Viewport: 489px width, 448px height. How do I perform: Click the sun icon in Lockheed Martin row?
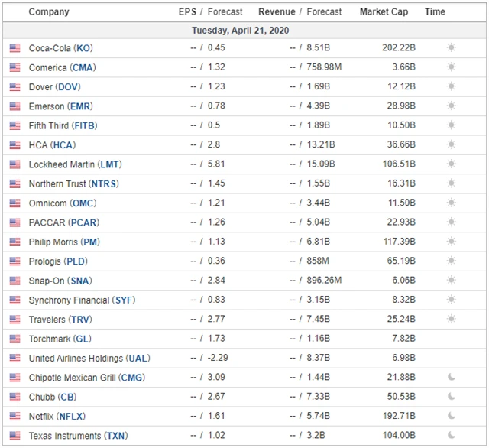(x=451, y=164)
